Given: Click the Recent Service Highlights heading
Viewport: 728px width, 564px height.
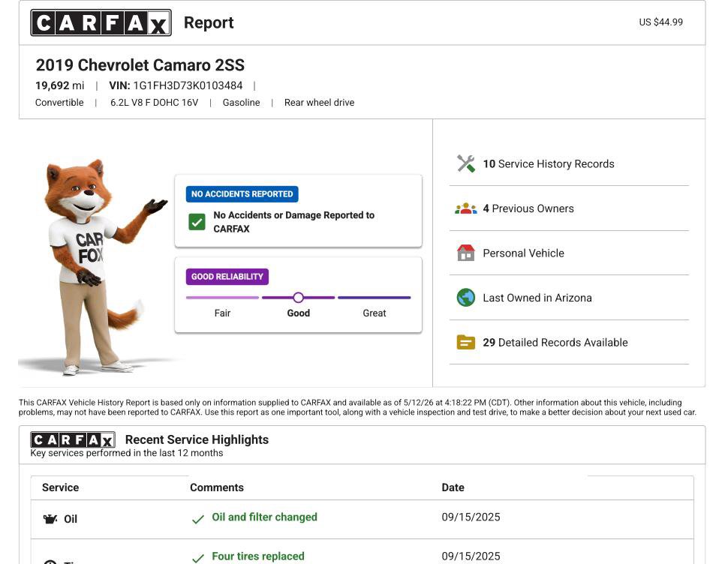Looking at the screenshot, I should [x=197, y=439].
